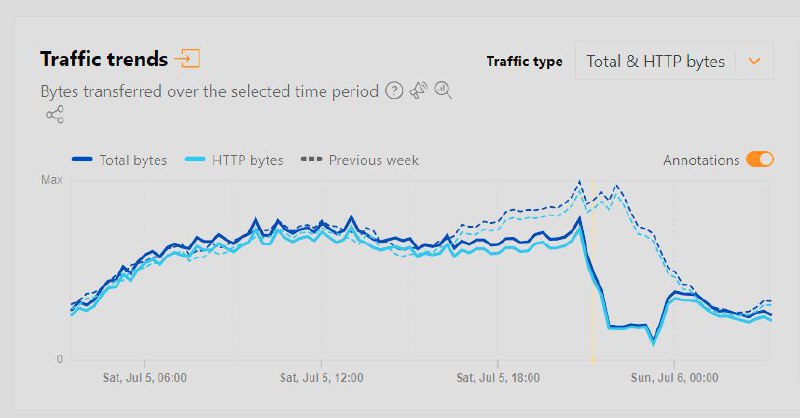Click the HTTP bytes light blue swatch
Image resolution: width=800 pixels, height=418 pixels.
195,159
